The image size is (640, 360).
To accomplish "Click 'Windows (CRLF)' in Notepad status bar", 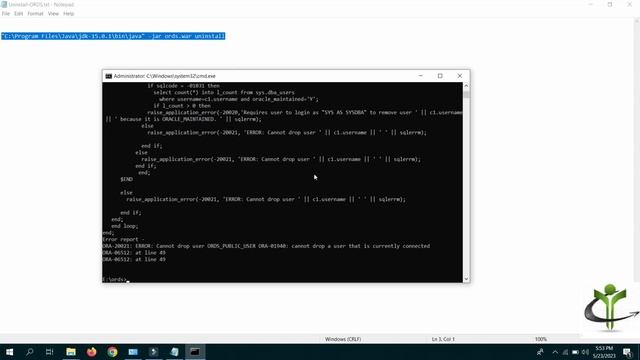I will [343, 339].
